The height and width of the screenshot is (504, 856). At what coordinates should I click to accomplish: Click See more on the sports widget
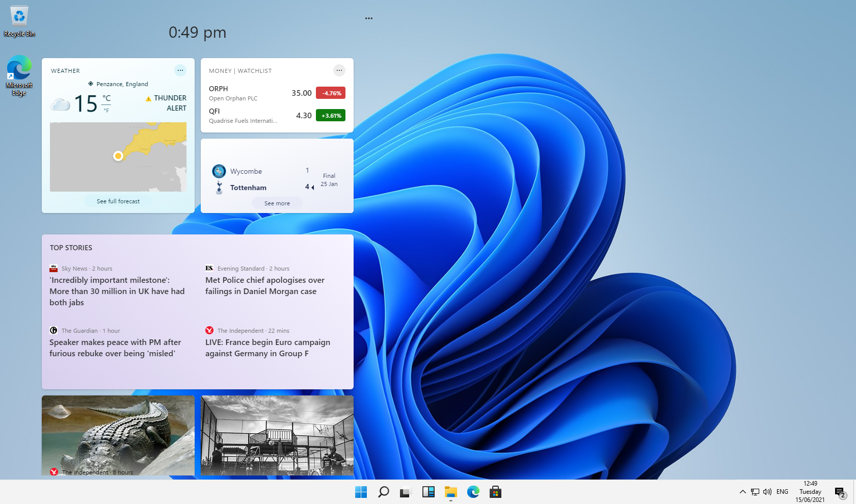277,203
